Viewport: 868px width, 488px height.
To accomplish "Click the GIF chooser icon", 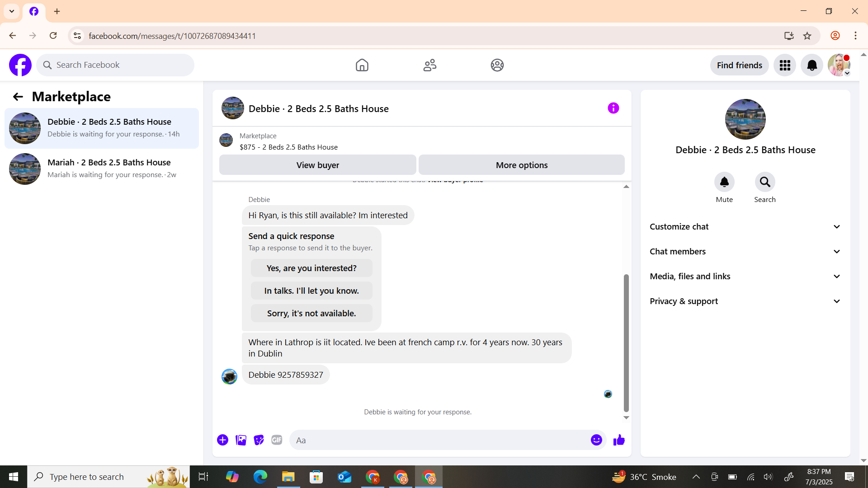I will [277, 440].
